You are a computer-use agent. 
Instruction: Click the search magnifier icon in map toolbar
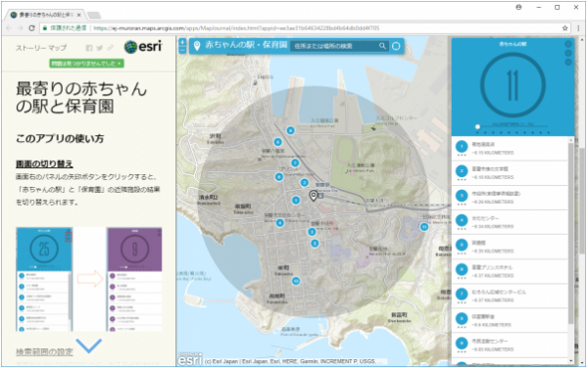pyautogui.click(x=382, y=46)
